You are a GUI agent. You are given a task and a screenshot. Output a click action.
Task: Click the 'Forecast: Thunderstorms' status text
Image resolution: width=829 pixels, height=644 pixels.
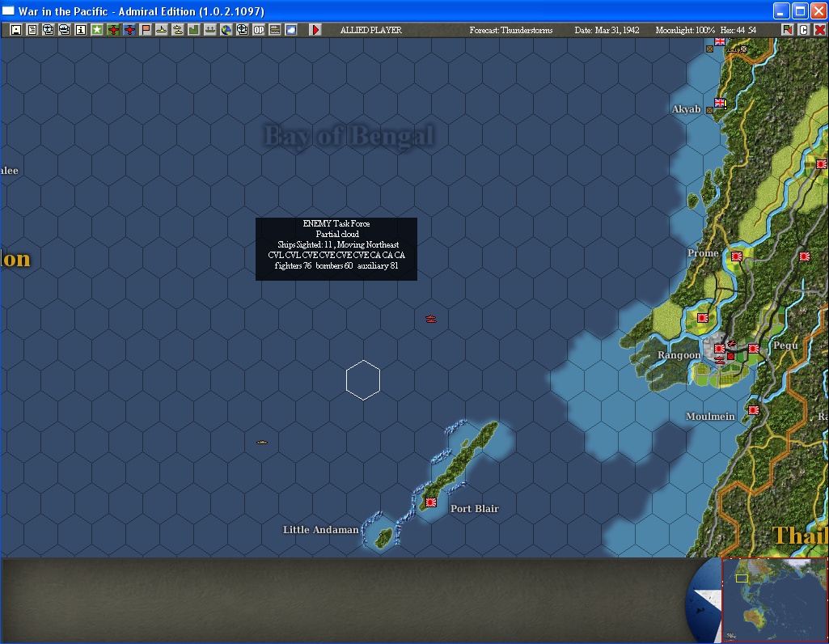(x=510, y=30)
